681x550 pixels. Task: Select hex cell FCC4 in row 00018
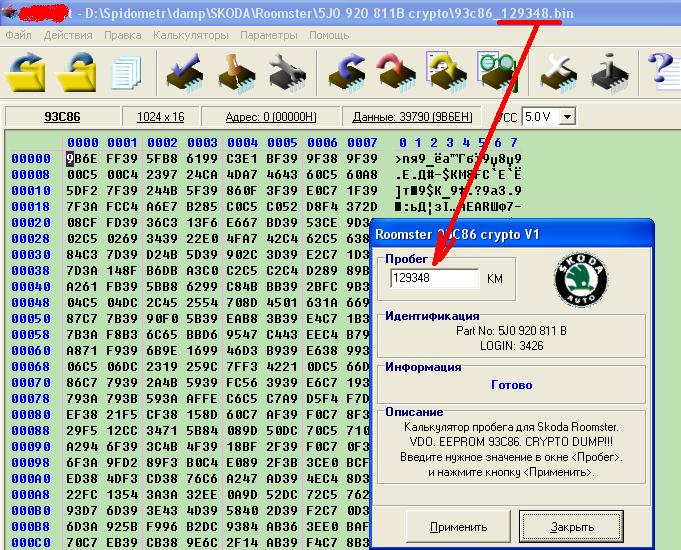pyautogui.click(x=122, y=207)
